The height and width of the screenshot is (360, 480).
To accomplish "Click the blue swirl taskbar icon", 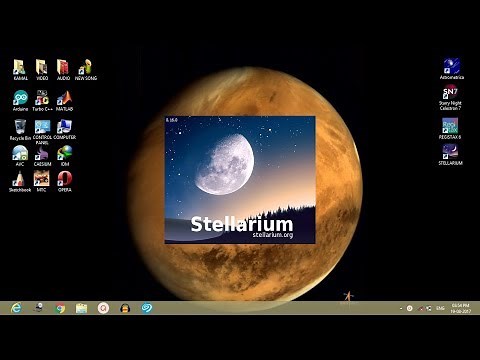I will (147, 308).
